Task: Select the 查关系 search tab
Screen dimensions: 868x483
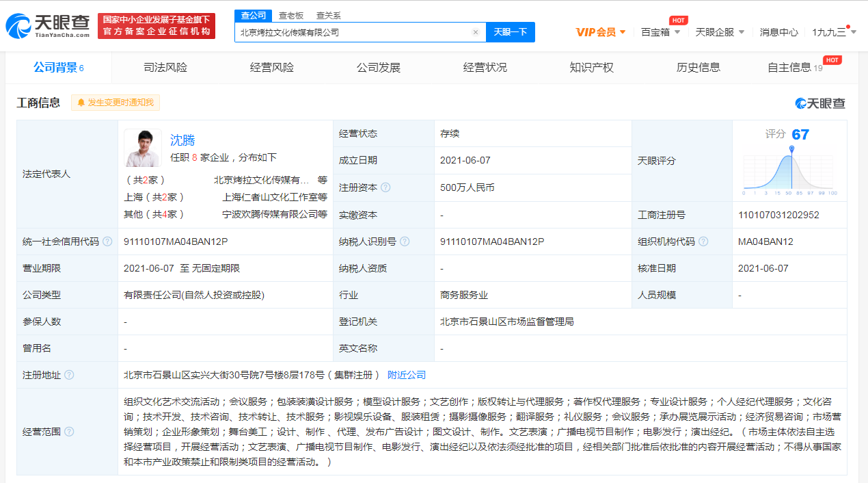Action: 329,16
